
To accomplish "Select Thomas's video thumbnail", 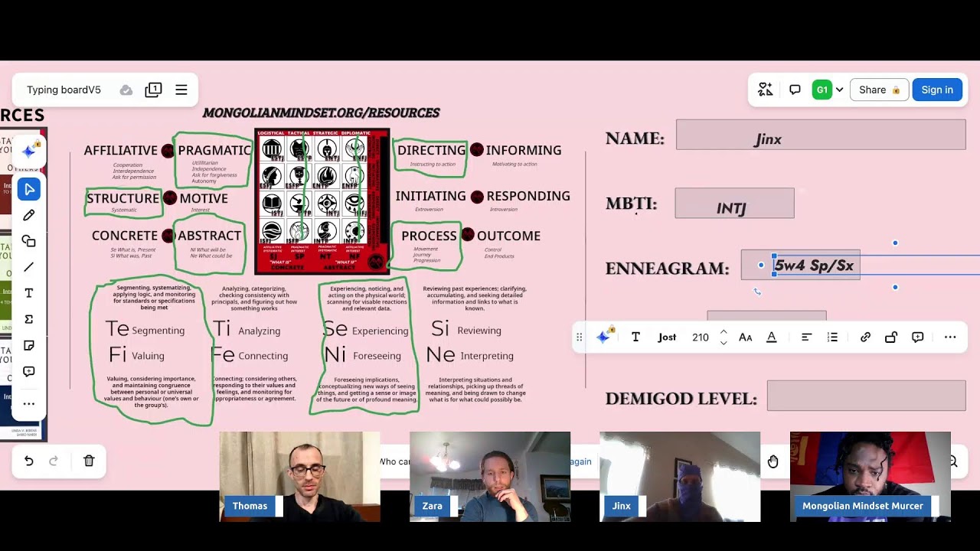I will (299, 476).
